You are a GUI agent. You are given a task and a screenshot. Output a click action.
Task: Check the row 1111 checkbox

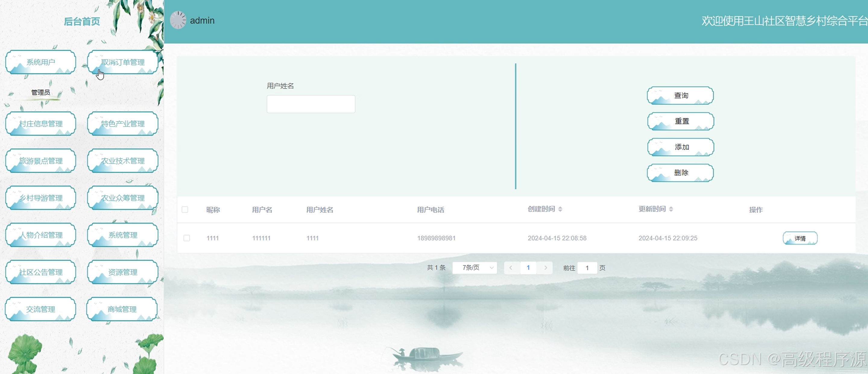pos(187,238)
